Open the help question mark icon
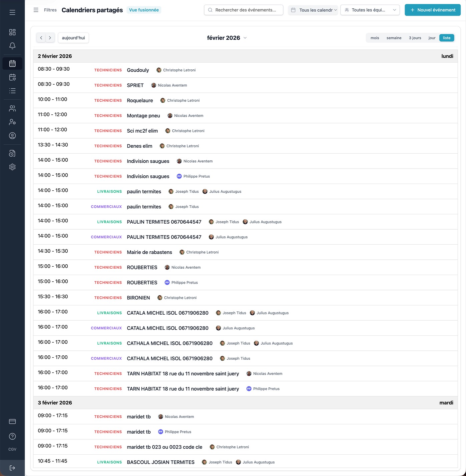The image size is (466, 476). [x=12, y=436]
